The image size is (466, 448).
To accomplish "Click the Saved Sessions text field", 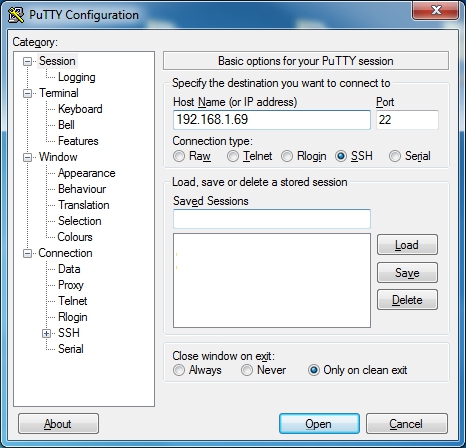I will (x=272, y=219).
